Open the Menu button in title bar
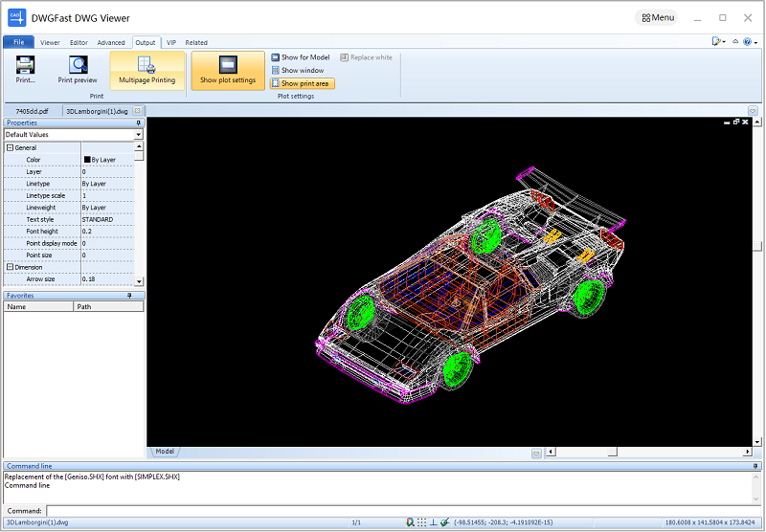Screen dimensions: 766x532 [x=658, y=17]
